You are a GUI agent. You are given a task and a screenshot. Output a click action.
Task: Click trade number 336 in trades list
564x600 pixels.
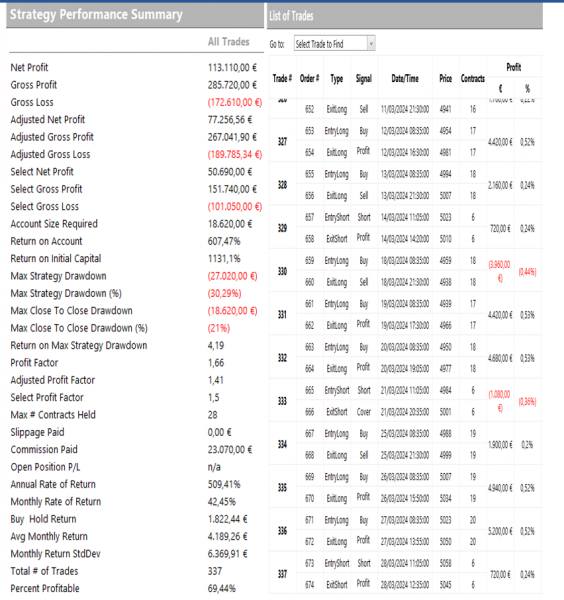click(x=282, y=531)
